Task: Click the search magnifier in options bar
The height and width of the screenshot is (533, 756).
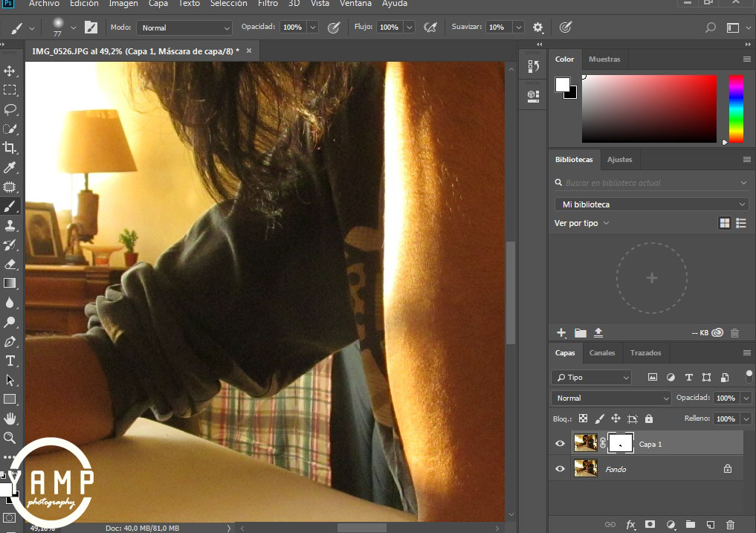Action: click(x=710, y=28)
